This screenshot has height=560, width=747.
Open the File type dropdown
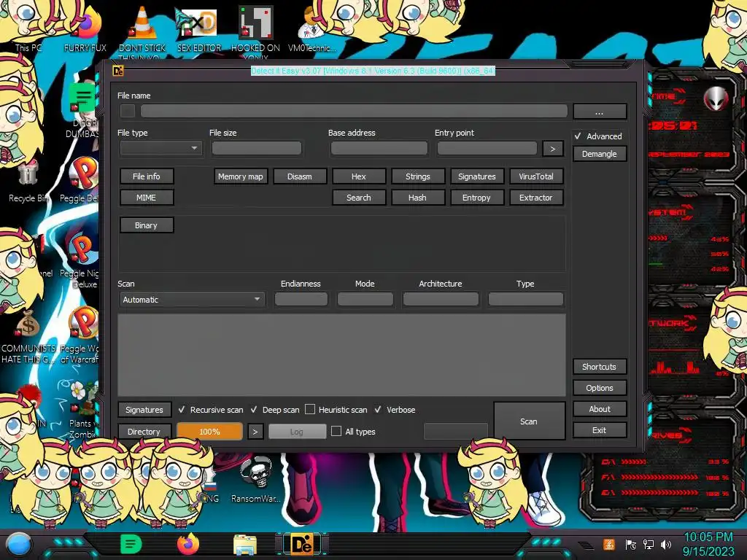pos(161,148)
